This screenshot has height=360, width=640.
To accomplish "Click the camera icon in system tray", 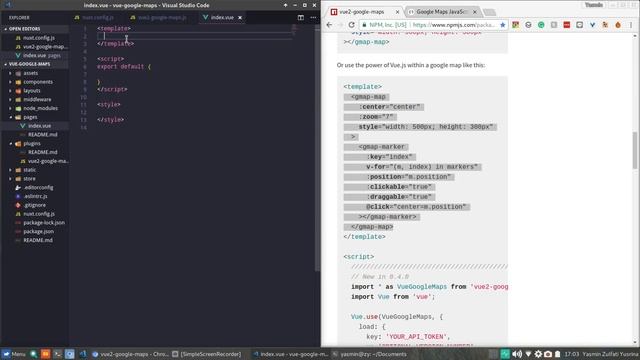I will pos(548,354).
